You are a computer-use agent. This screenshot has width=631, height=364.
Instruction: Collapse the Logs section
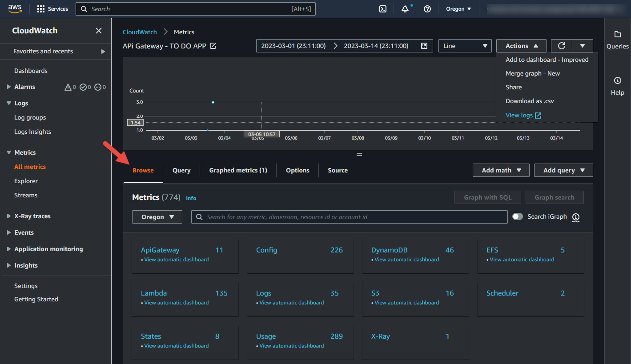[x=9, y=103]
